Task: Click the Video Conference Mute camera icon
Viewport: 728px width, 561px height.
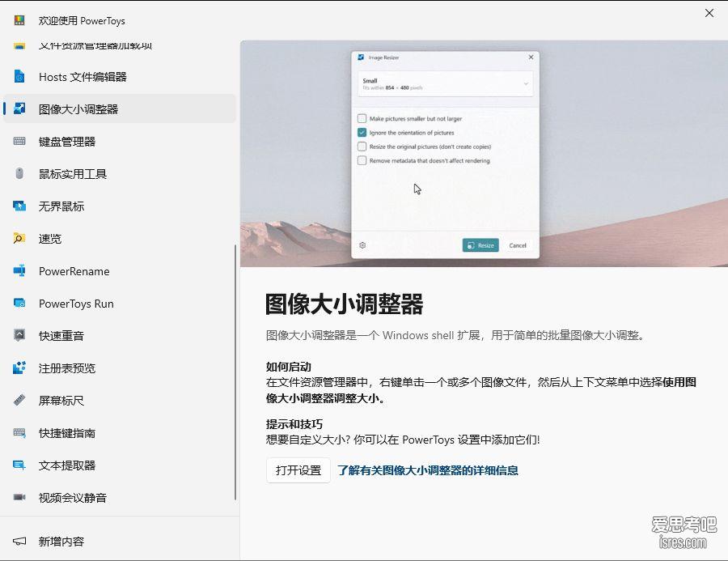Action: 19,497
